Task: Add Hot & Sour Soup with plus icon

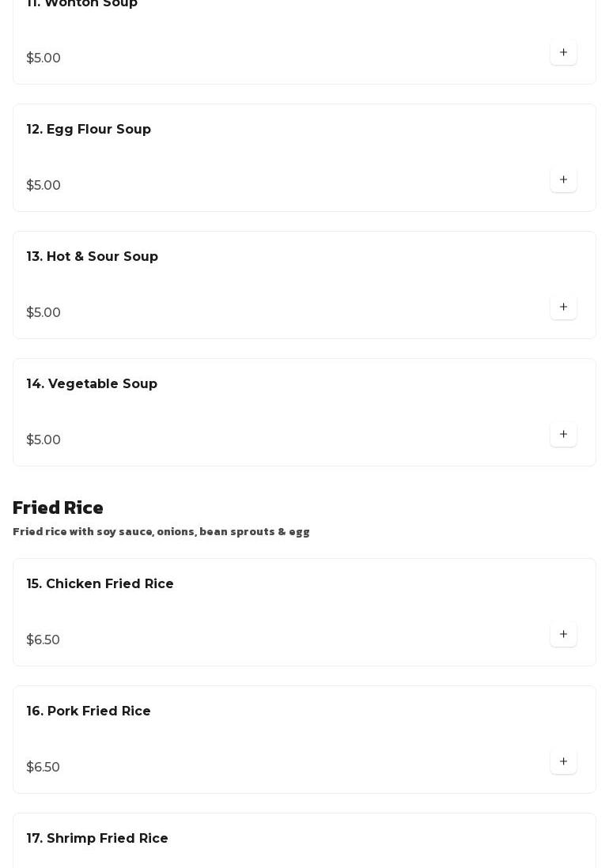Action: click(x=563, y=308)
